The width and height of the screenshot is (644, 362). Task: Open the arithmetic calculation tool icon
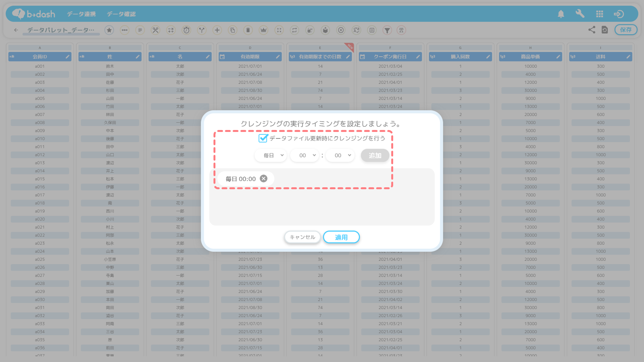pyautogui.click(x=171, y=30)
